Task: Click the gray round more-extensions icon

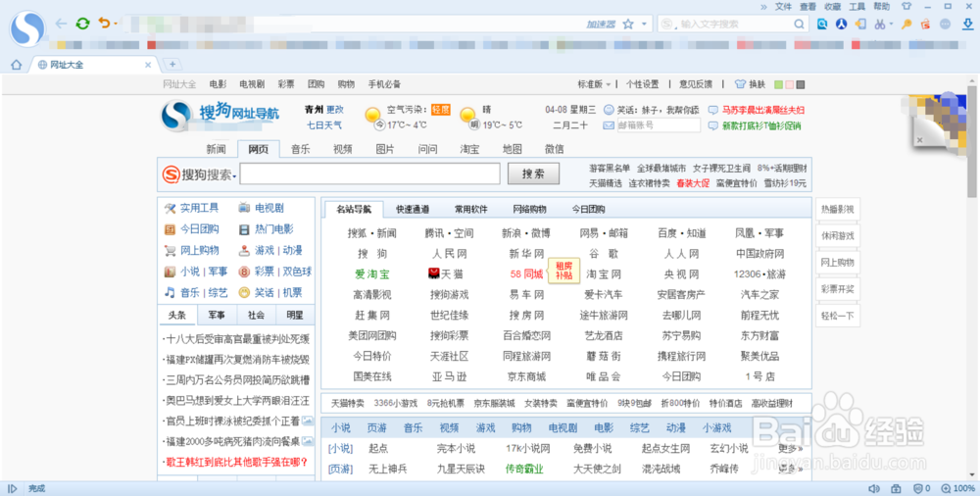Action: coord(946,24)
